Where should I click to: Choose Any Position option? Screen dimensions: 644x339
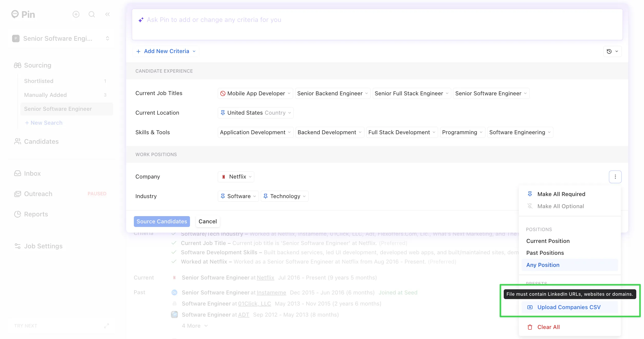570,265
